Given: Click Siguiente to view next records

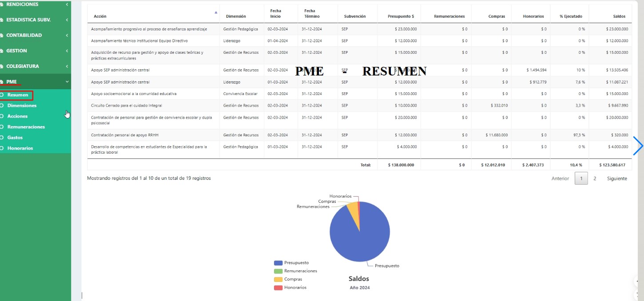Looking at the screenshot, I should [x=617, y=178].
